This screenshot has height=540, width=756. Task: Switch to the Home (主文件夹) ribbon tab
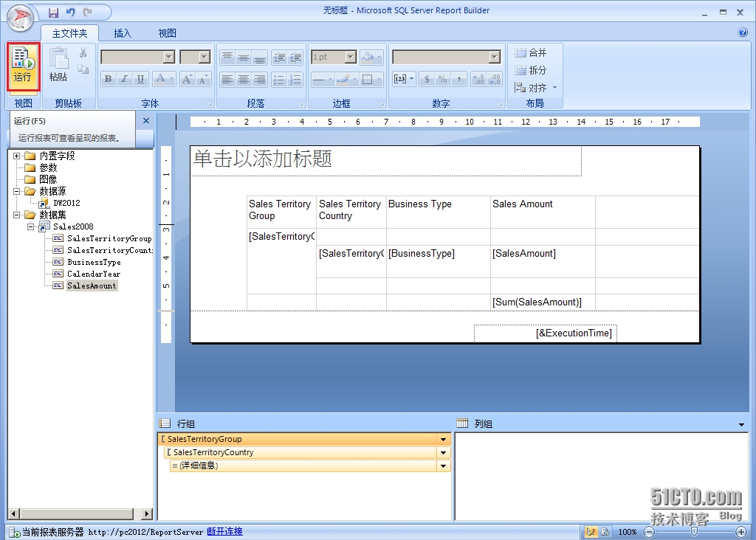[70, 33]
